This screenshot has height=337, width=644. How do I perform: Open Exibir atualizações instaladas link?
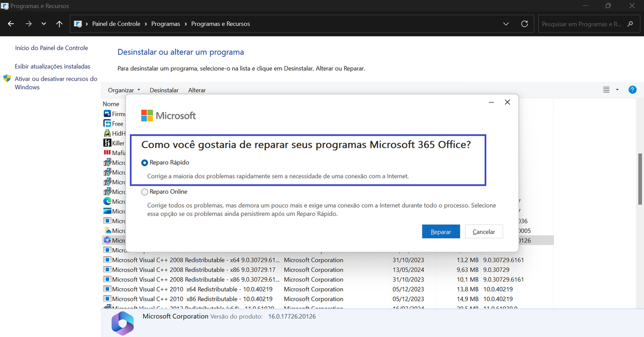tap(53, 67)
